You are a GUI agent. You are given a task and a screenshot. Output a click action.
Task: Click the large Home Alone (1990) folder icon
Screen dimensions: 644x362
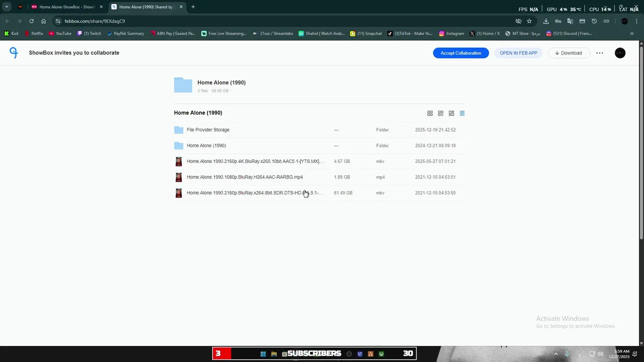(183, 85)
